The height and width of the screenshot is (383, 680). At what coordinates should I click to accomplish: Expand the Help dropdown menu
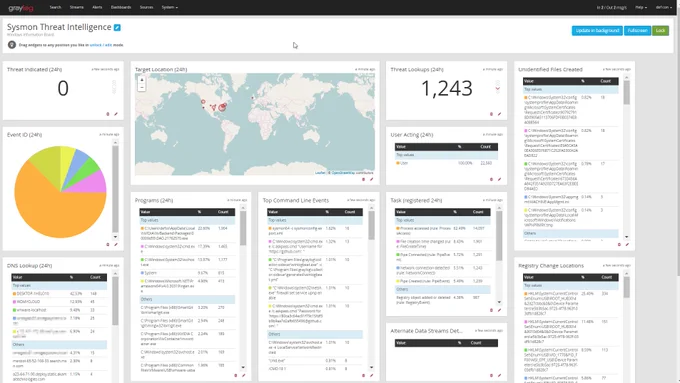pos(641,7)
